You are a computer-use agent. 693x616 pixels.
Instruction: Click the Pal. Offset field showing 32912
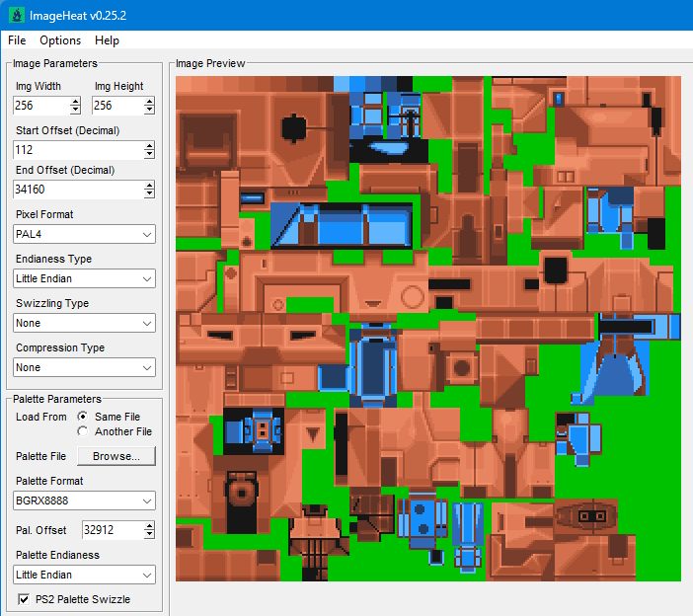[114, 530]
